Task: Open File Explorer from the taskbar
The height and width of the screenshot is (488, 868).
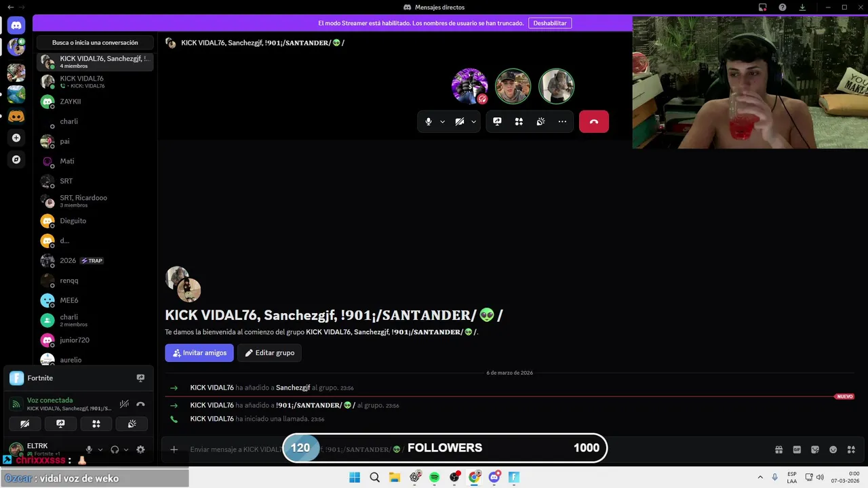Action: (395, 477)
